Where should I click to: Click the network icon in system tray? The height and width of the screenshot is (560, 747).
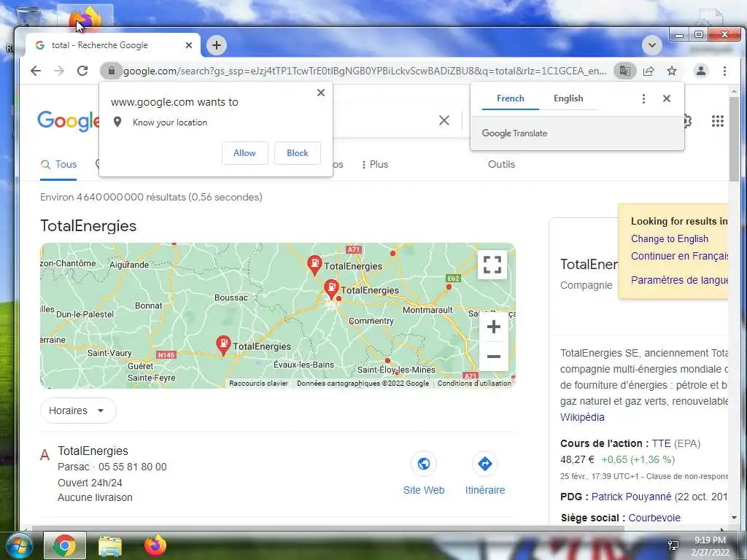click(673, 545)
